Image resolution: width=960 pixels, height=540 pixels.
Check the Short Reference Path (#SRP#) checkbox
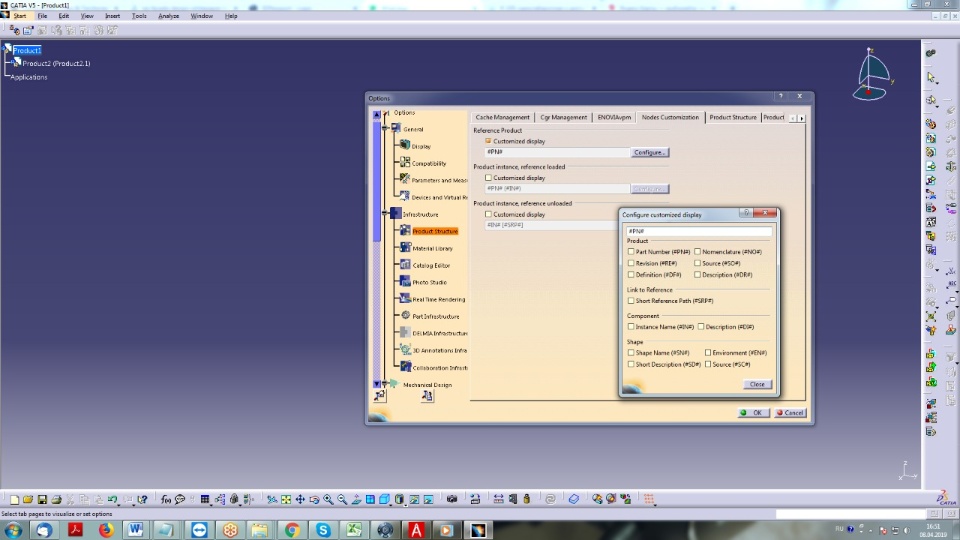coord(631,301)
